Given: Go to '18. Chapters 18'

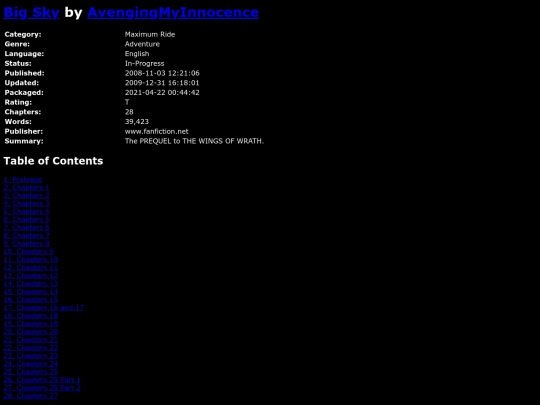Looking at the screenshot, I should point(31,315).
